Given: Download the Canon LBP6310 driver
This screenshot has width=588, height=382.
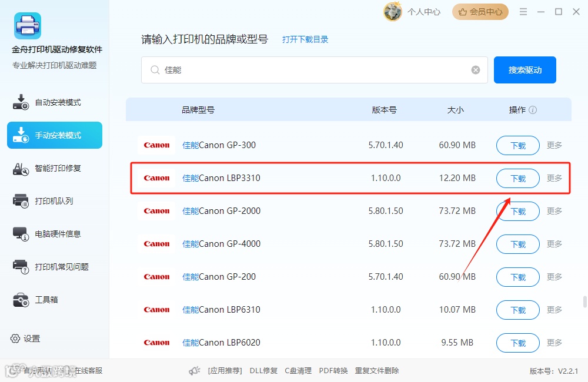Looking at the screenshot, I should point(518,310).
